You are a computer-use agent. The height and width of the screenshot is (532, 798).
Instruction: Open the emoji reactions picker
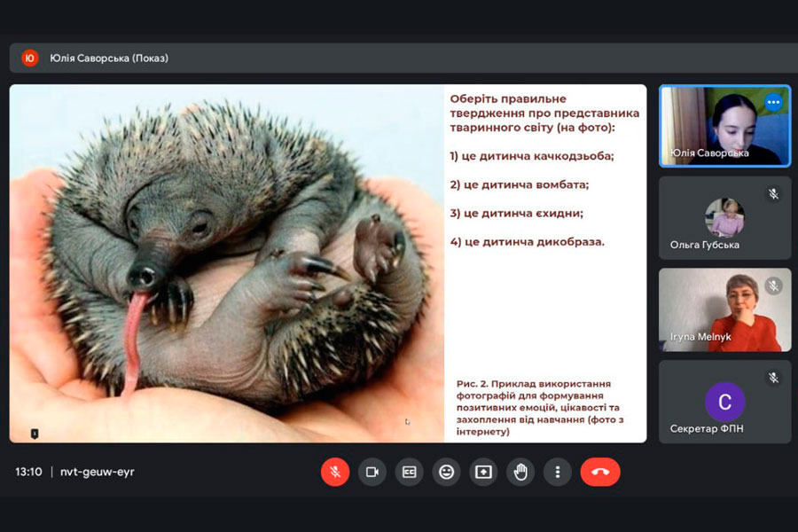pyautogui.click(x=447, y=472)
